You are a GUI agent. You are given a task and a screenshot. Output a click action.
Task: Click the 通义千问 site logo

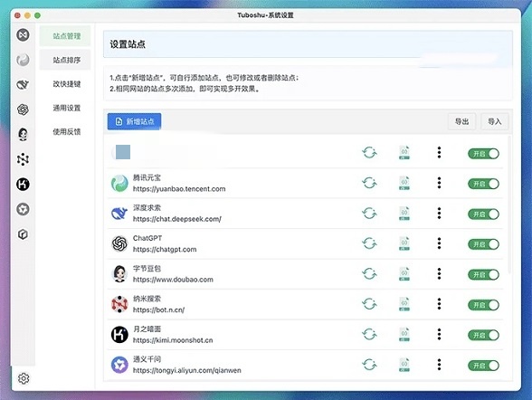tap(119, 365)
